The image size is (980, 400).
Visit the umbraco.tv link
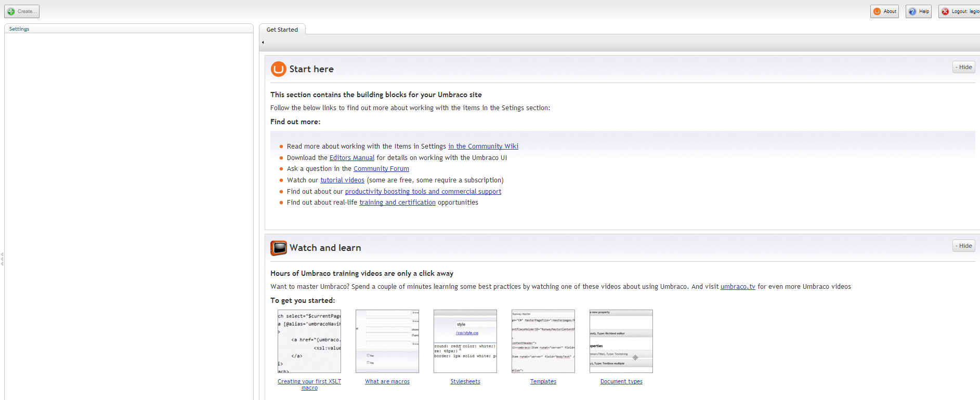738,287
